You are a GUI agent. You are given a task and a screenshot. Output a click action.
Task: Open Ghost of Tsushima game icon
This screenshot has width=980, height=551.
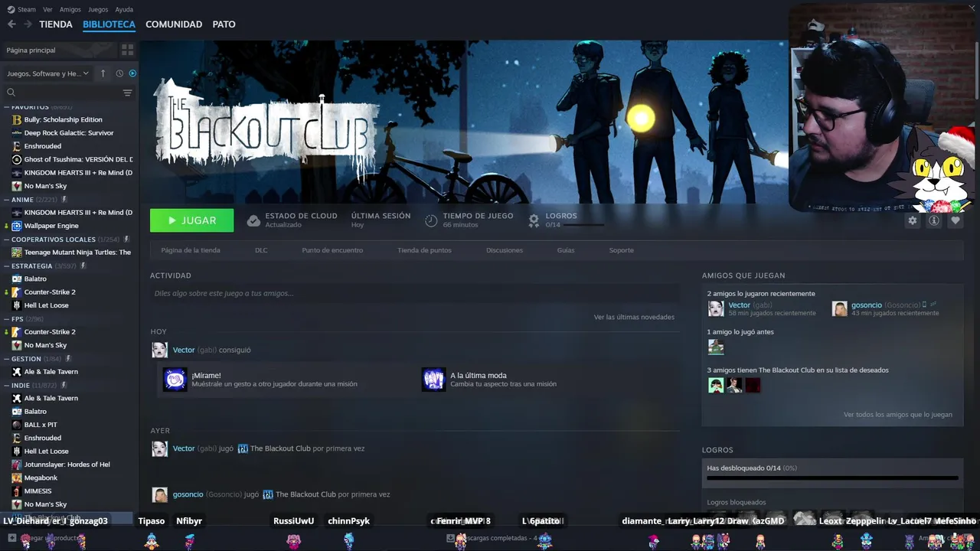17,159
